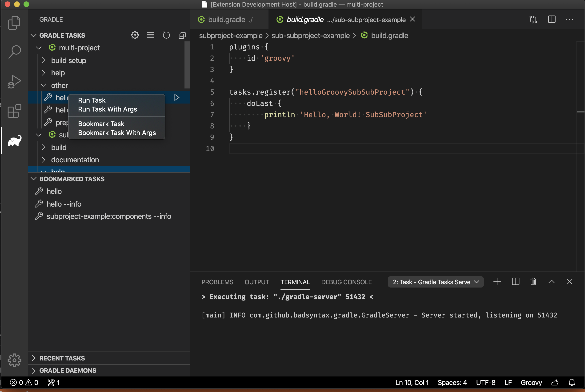
Task: Open the Explorer view
Action: click(14, 23)
